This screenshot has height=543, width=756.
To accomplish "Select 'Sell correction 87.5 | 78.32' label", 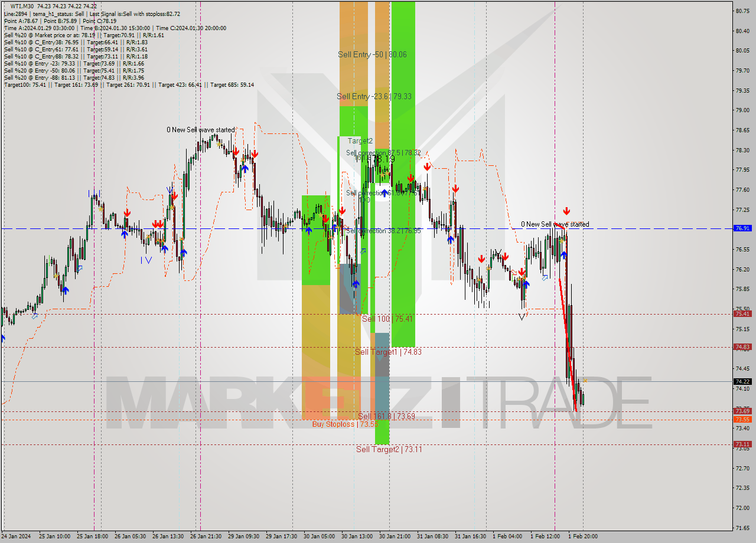I will (x=383, y=153).
